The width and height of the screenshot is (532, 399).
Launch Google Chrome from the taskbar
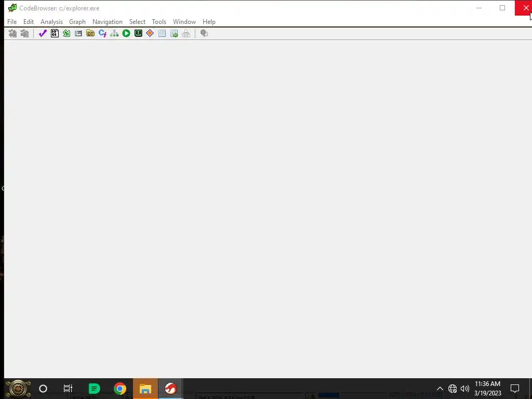(x=120, y=389)
